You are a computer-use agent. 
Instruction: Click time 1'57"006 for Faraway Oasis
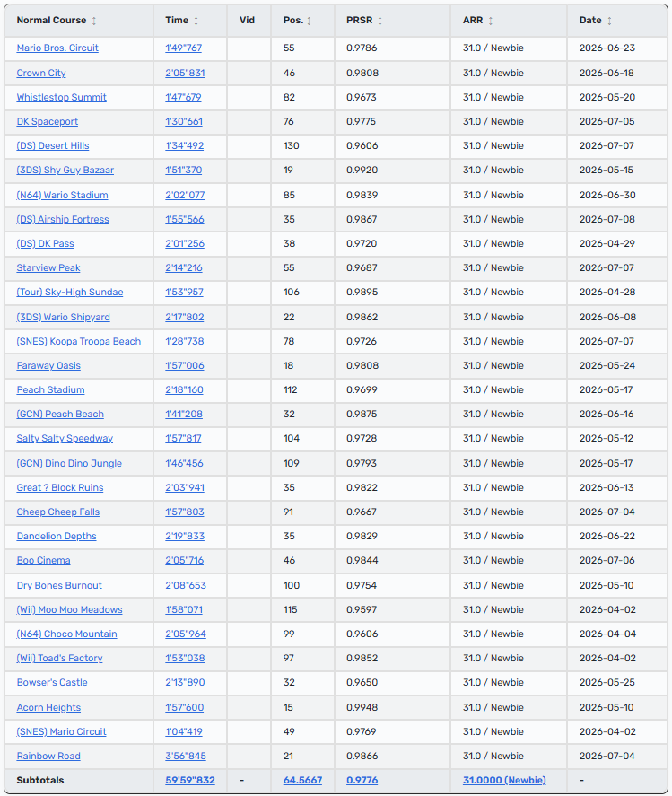coord(184,366)
